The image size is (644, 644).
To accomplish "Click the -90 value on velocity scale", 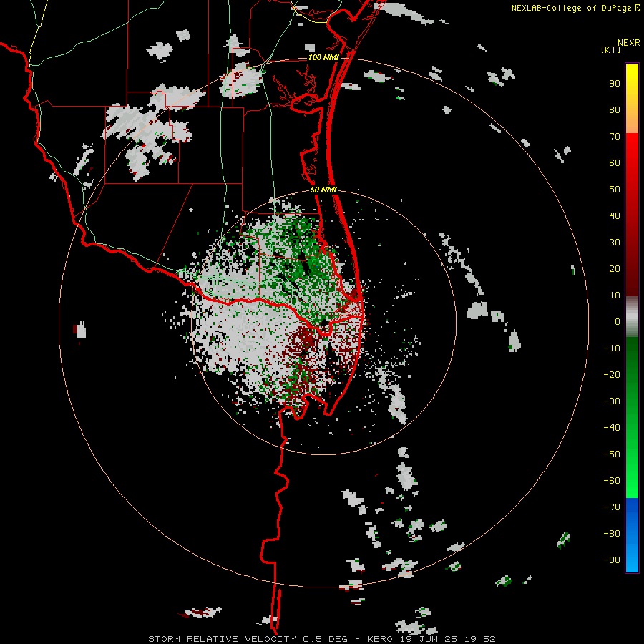I will (612, 560).
